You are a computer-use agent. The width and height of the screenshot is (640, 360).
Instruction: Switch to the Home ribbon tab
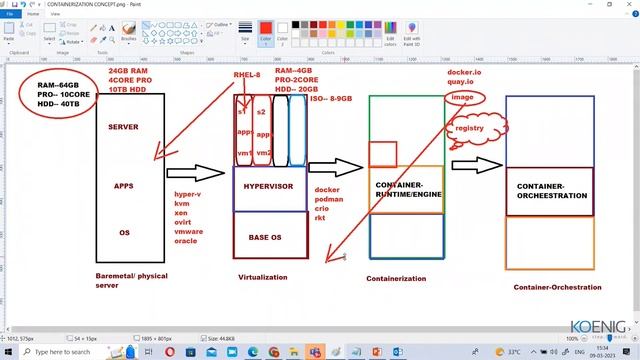click(x=33, y=13)
